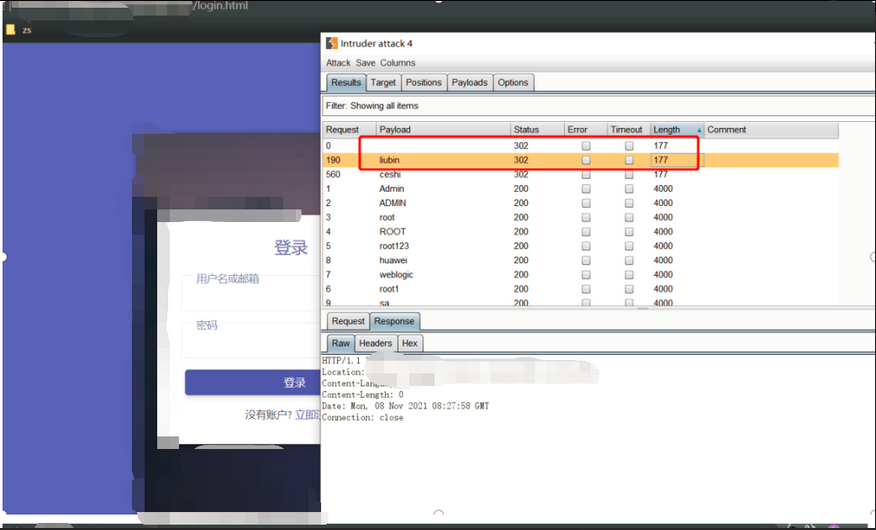
Task: Switch to the Results tab
Action: pos(346,83)
